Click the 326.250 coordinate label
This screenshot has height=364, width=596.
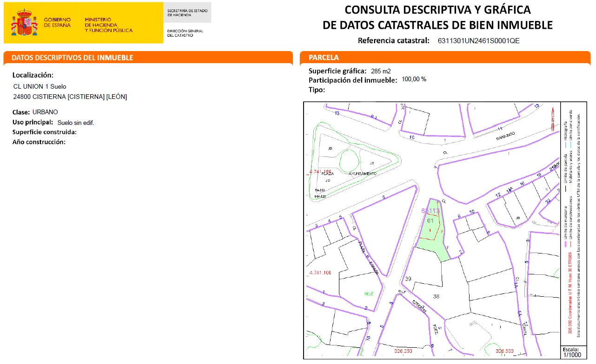pyautogui.click(x=403, y=351)
